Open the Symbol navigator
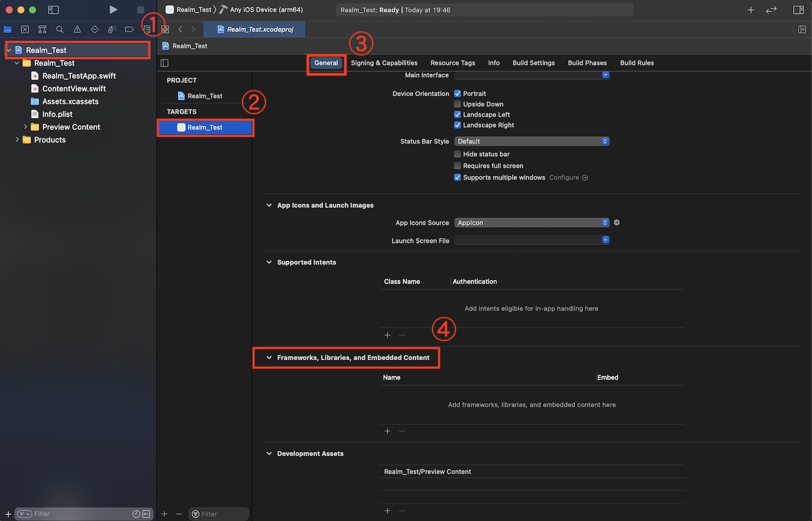This screenshot has height=521, width=812. (42, 29)
